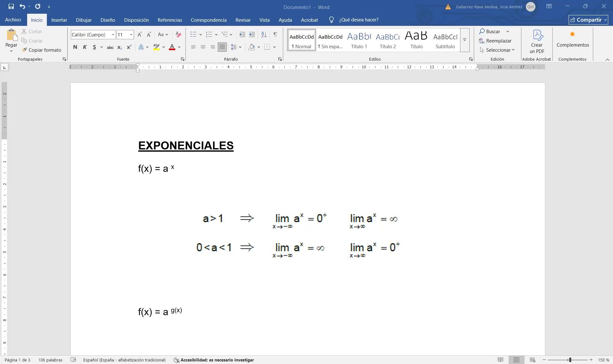Toggle show paragraph marks (¶)
The height and width of the screenshot is (364, 613).
coord(275,34)
